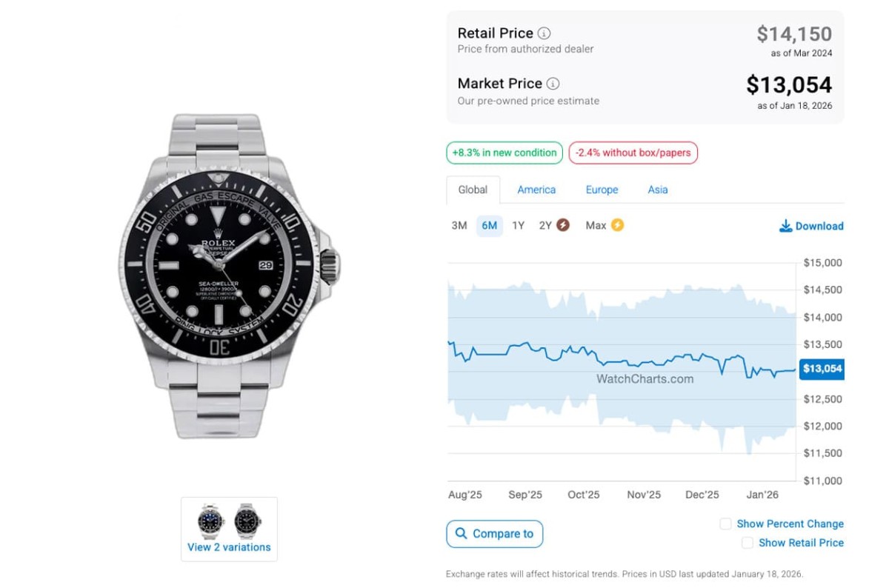Click the main Rolex Sea-Dweller watch image

pos(229,274)
